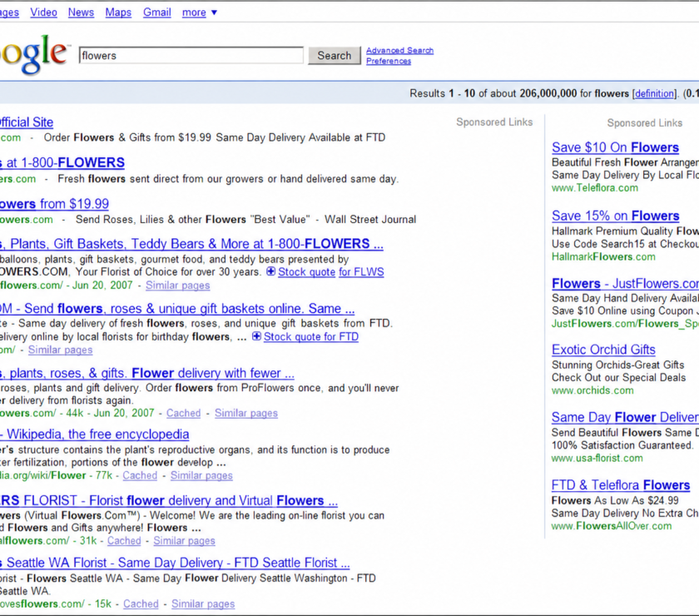699x616 pixels.
Task: Click www.FlowersAllOver.com URL text
Action: 612,526
